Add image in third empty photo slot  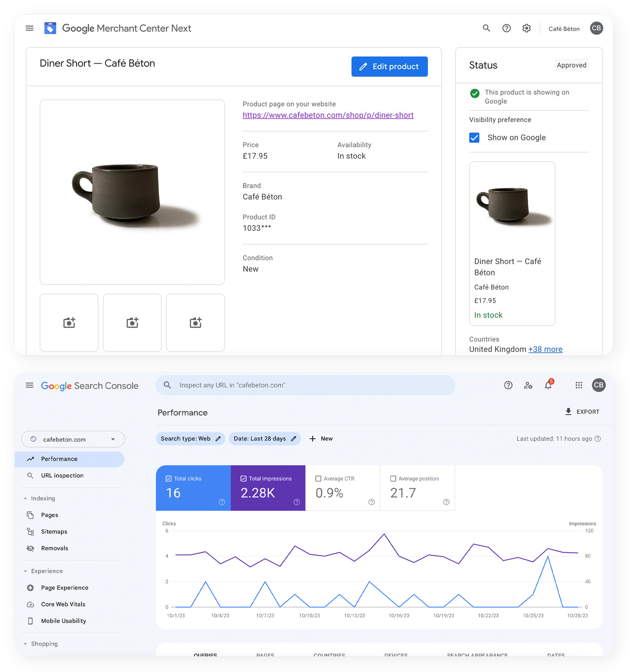[195, 322]
